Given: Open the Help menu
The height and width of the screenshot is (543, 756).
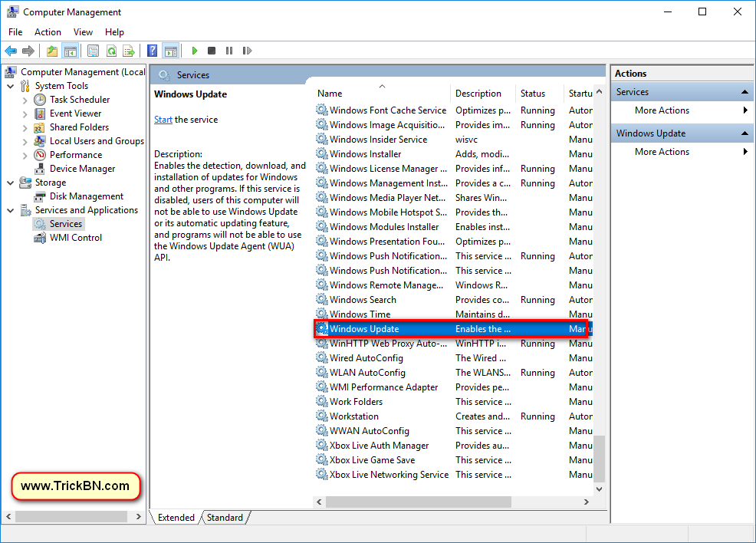Looking at the screenshot, I should 114,31.
